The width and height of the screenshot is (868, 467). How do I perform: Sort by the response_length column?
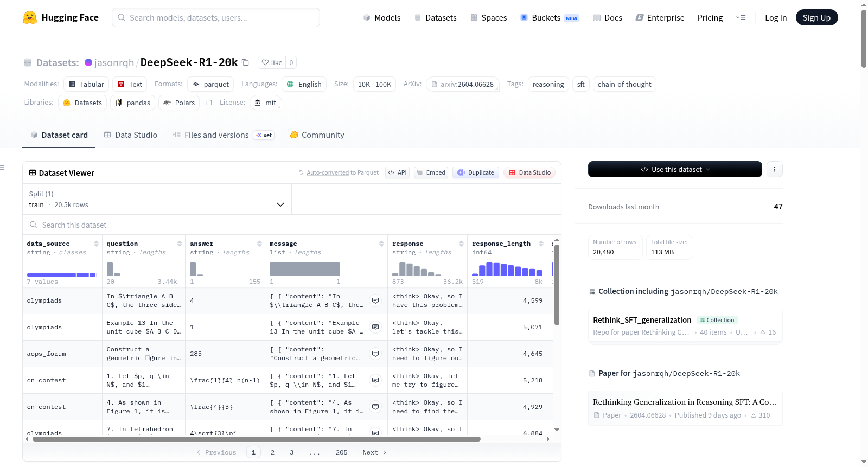pyautogui.click(x=541, y=244)
